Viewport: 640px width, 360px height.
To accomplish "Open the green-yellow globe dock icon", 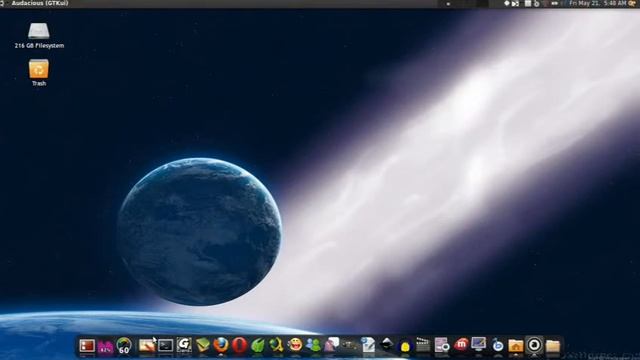I will (x=276, y=345).
